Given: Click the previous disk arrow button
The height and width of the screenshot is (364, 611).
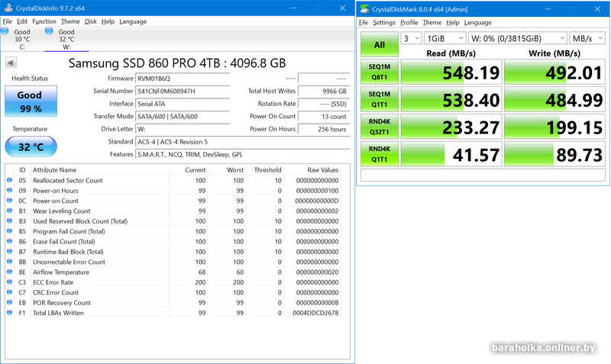Looking at the screenshot, I should coord(11,63).
